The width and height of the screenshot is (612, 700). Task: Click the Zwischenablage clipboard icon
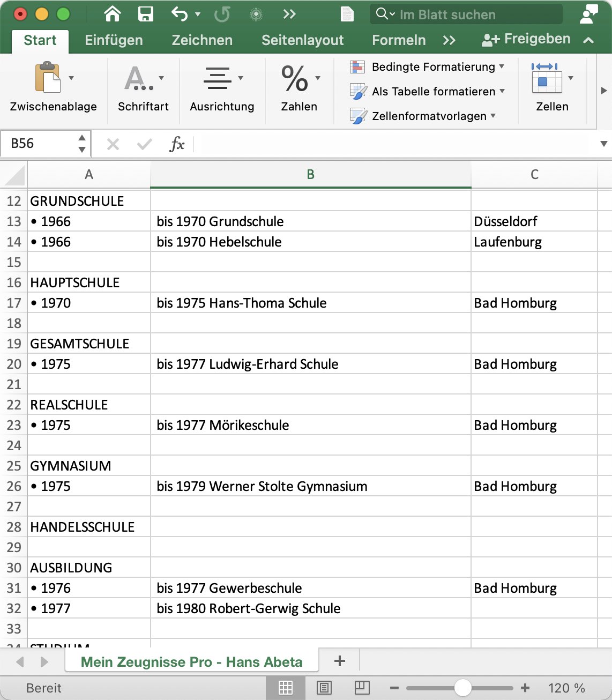point(48,78)
